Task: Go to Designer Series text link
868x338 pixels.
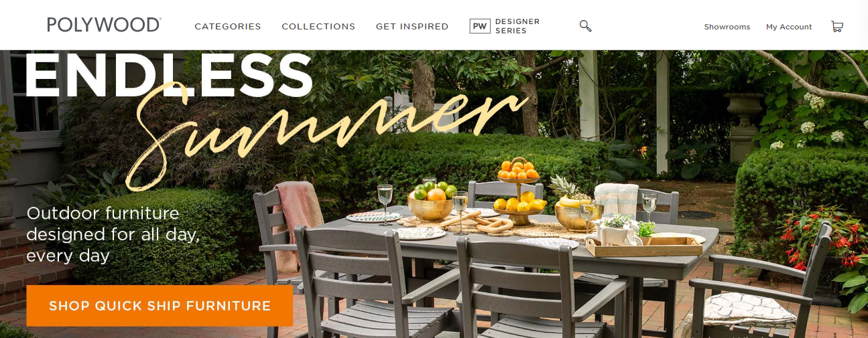Action: pos(517,26)
